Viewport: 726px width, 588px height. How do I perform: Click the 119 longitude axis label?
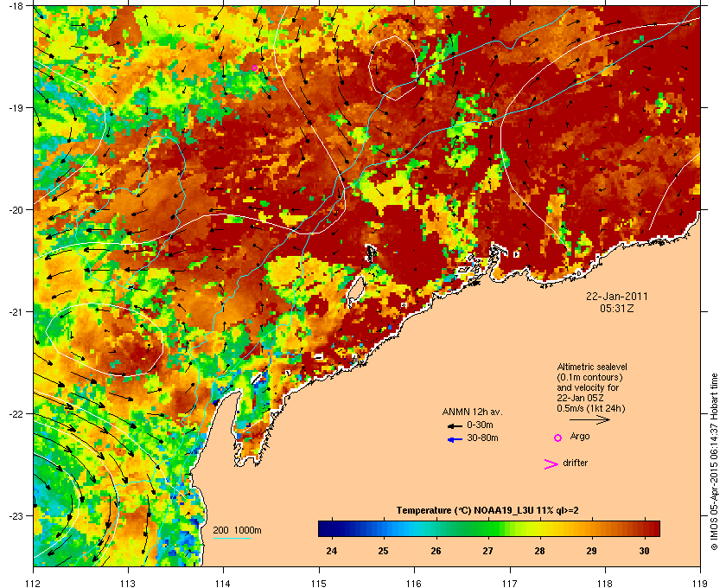700,584
